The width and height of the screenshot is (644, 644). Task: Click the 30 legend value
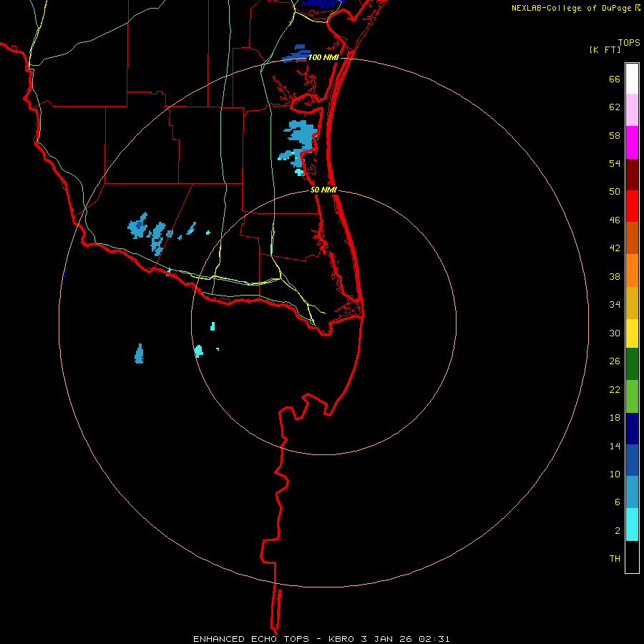click(x=615, y=333)
